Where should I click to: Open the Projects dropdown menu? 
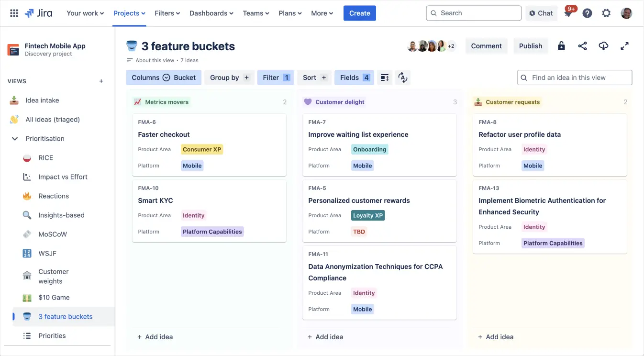coord(129,13)
